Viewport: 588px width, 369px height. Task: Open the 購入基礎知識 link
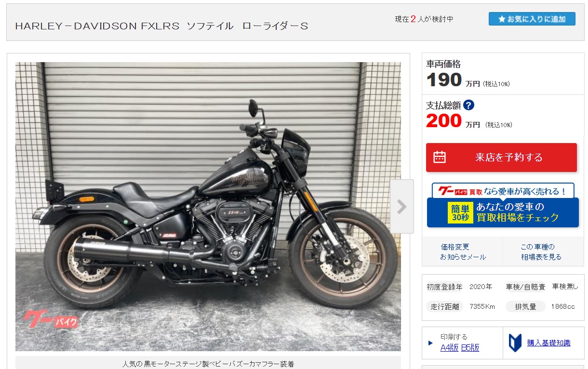(548, 343)
